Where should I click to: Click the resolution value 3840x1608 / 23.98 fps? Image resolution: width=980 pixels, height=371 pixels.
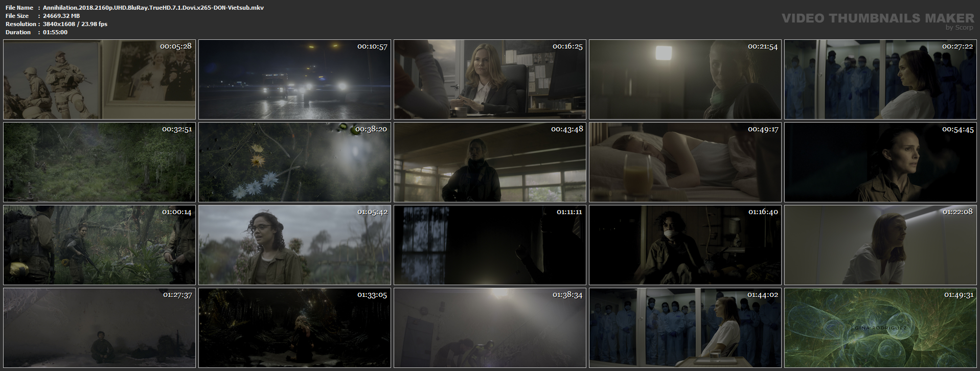point(75,24)
